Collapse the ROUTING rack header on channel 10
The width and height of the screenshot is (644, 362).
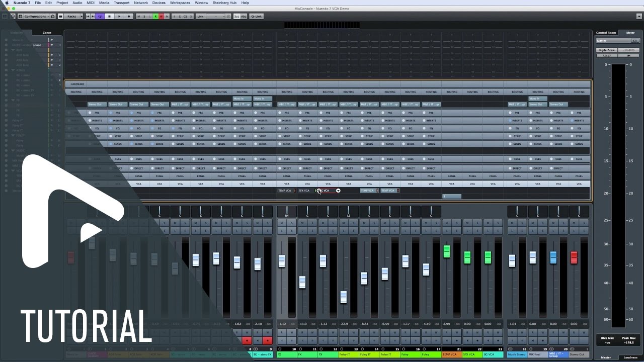coord(287,92)
